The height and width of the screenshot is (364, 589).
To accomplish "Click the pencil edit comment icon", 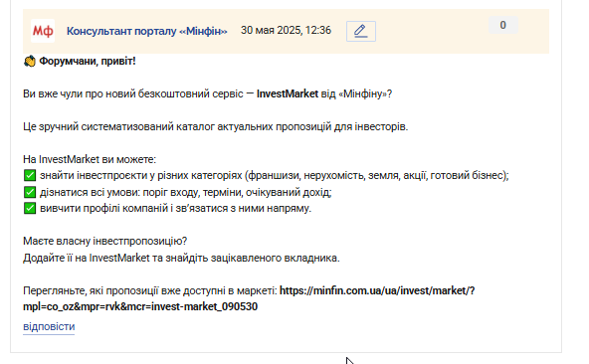I will pyautogui.click(x=360, y=31).
